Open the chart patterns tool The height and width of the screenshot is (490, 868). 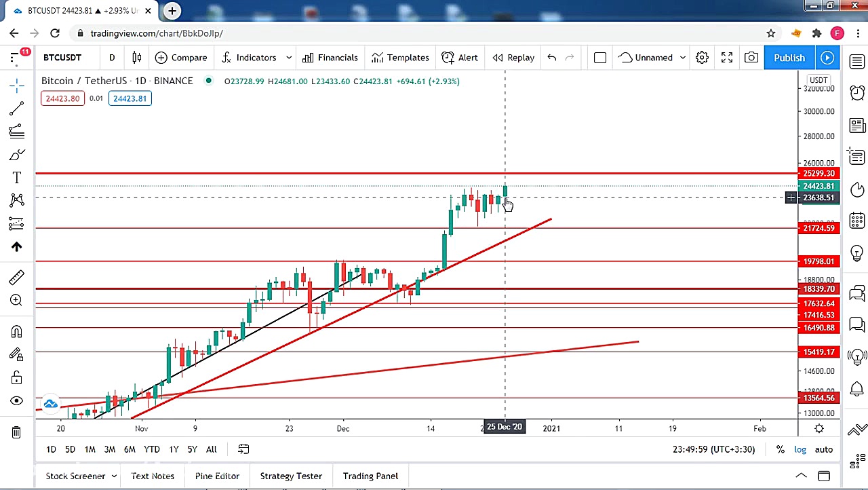[17, 200]
